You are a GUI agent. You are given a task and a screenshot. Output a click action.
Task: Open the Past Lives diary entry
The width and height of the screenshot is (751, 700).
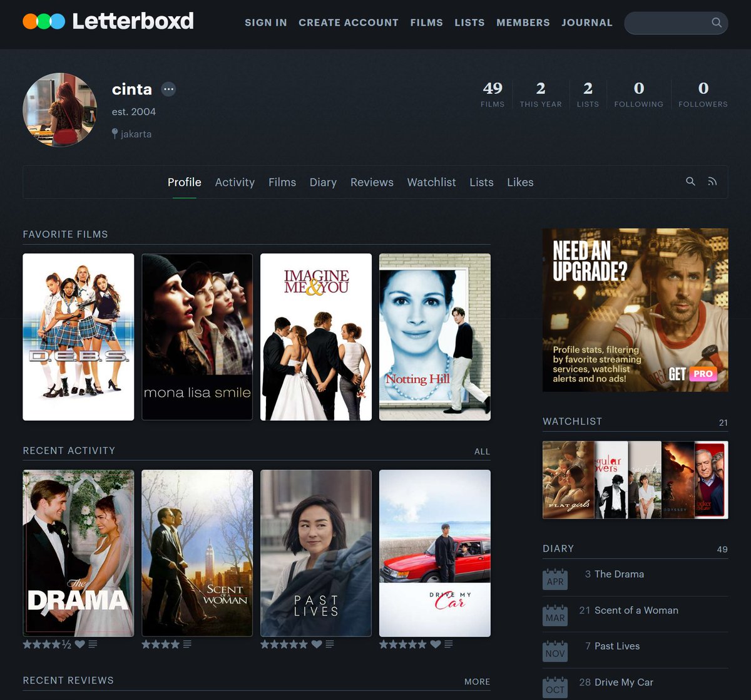click(617, 646)
